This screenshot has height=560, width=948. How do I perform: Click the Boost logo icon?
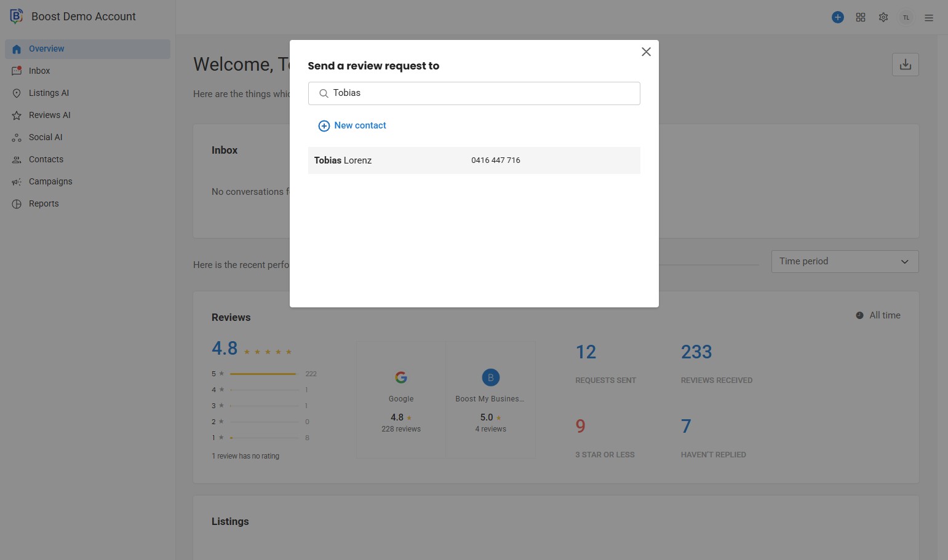point(17,17)
